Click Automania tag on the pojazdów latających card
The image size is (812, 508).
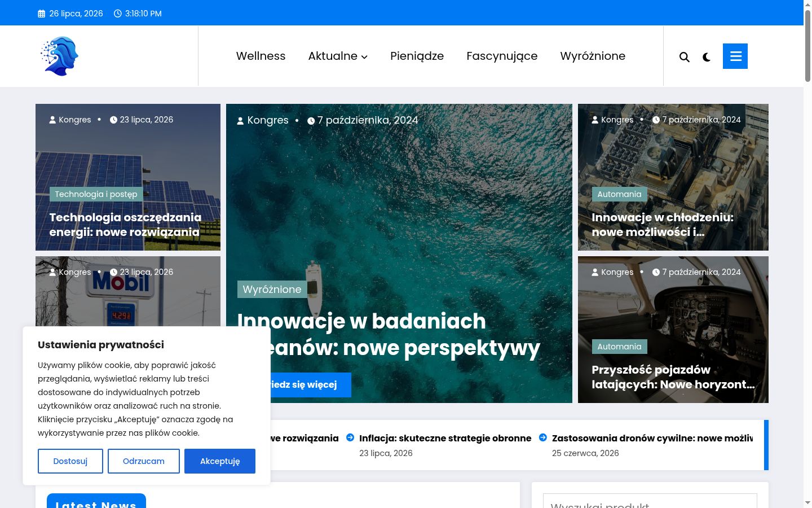point(619,347)
